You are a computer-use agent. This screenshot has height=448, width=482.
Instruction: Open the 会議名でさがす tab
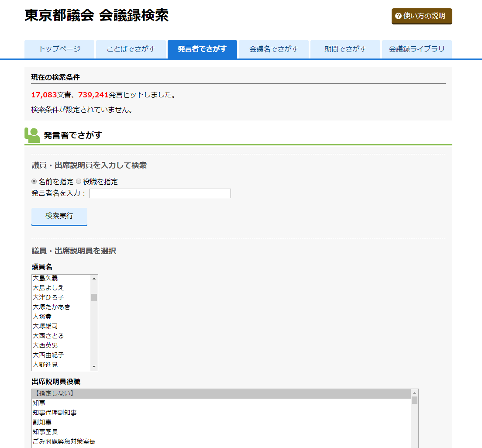pyautogui.click(x=274, y=49)
